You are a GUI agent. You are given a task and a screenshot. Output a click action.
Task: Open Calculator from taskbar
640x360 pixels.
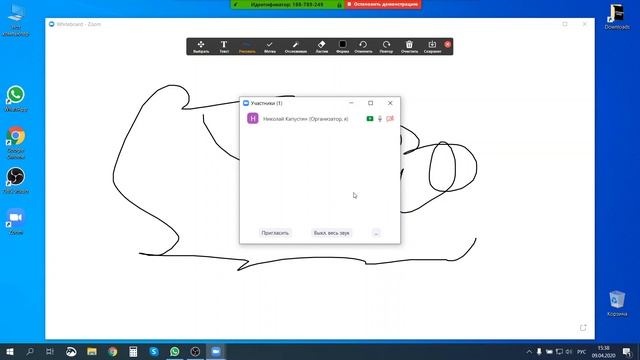coord(133,351)
